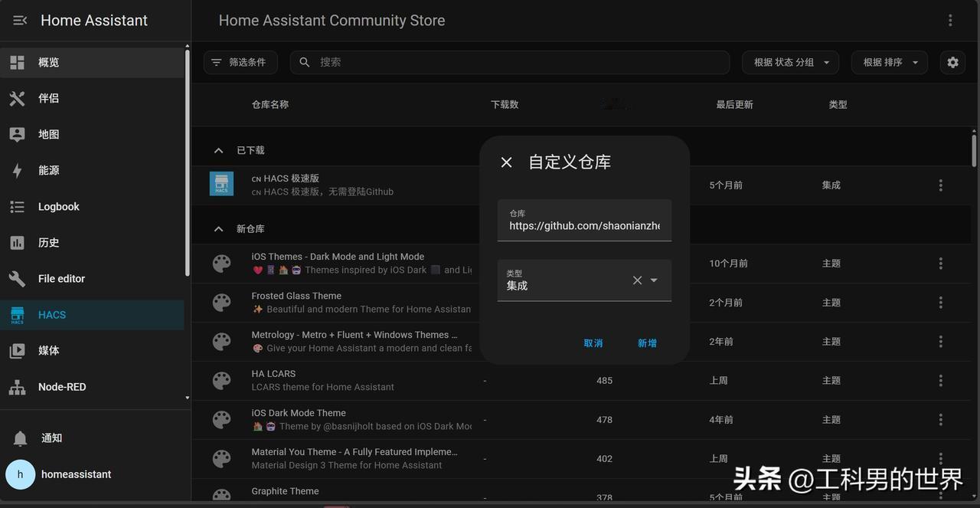Open the HACS 极速版 row menu
The image size is (980, 508).
[940, 185]
